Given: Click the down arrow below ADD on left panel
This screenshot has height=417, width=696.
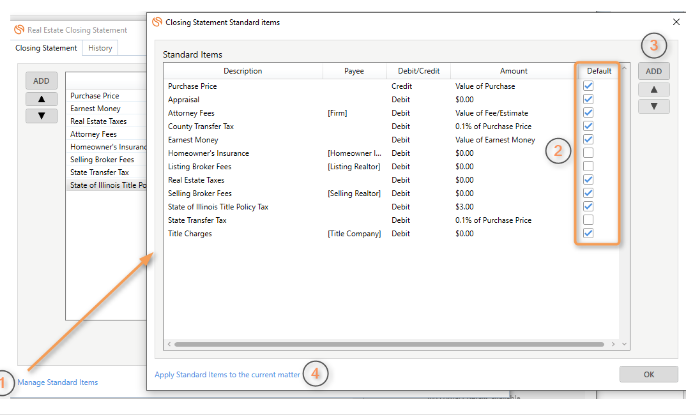Looking at the screenshot, I should coord(41,115).
